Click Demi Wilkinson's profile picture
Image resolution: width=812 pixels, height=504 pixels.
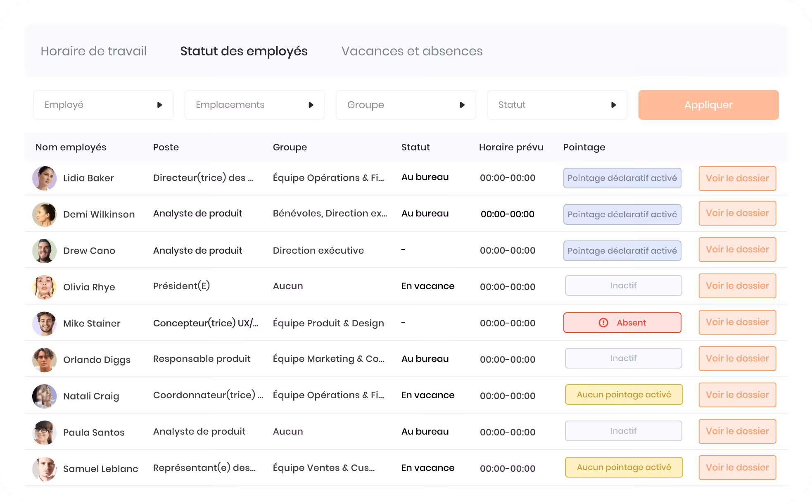click(x=45, y=214)
